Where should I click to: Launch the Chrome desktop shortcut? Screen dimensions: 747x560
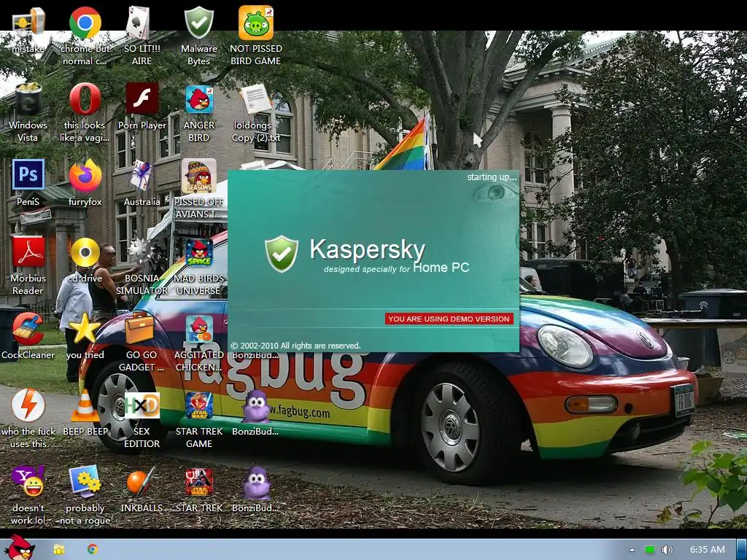pos(85,23)
